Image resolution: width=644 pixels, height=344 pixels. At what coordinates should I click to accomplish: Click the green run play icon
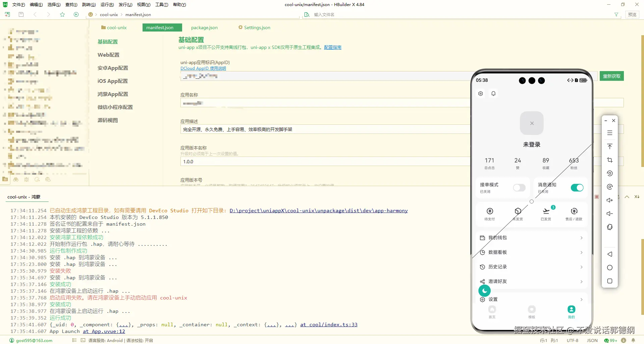click(x=76, y=14)
